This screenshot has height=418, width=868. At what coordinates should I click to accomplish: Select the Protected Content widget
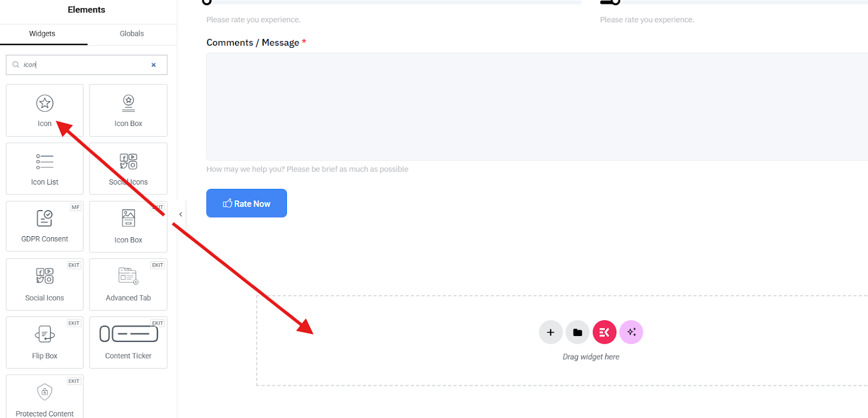[44, 397]
